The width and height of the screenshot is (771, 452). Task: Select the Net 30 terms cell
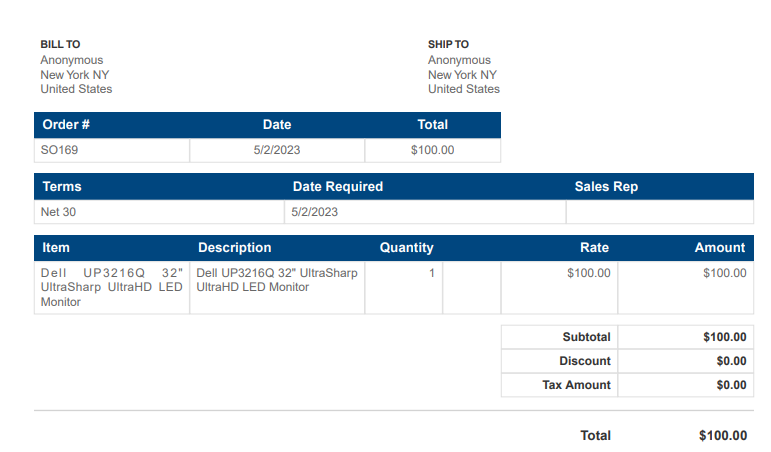(x=159, y=212)
